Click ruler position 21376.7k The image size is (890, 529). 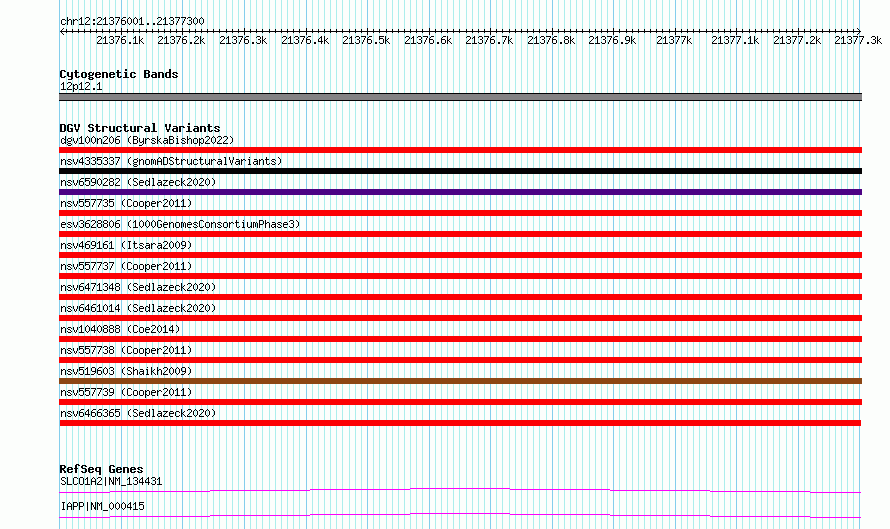click(x=489, y=41)
